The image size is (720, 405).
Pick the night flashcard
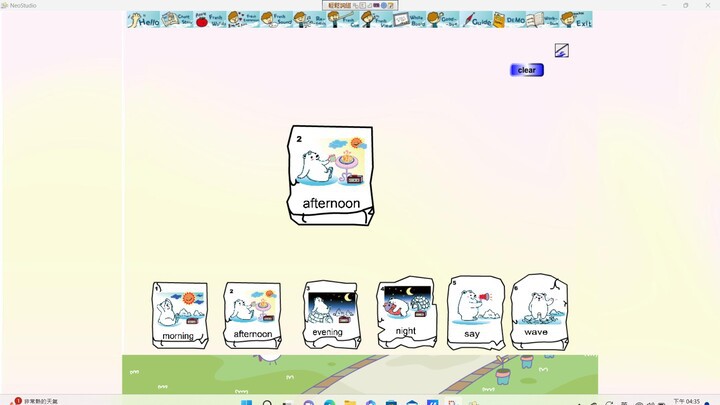pyautogui.click(x=405, y=313)
